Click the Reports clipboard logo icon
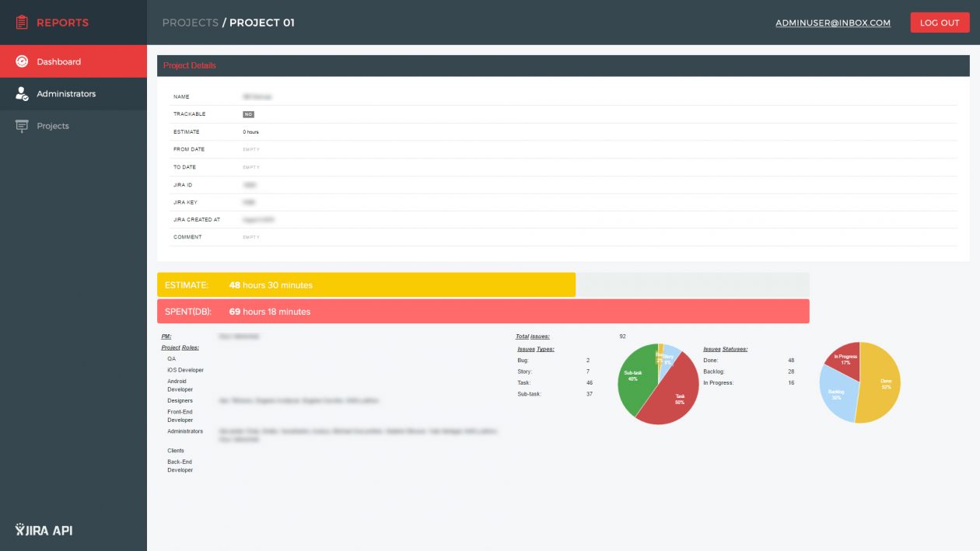Screen dimensions: 980x551 pos(22,23)
